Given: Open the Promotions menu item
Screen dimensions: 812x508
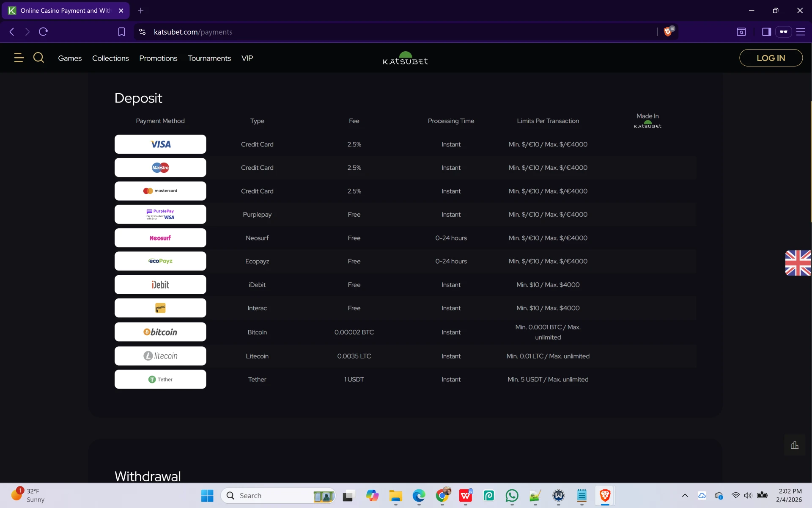Looking at the screenshot, I should point(158,58).
